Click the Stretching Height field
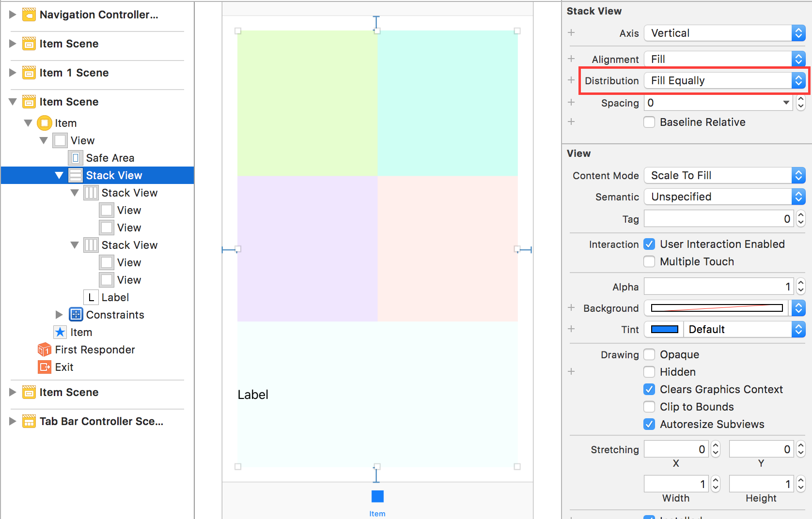Viewport: 812px width, 519px height. coord(761,484)
